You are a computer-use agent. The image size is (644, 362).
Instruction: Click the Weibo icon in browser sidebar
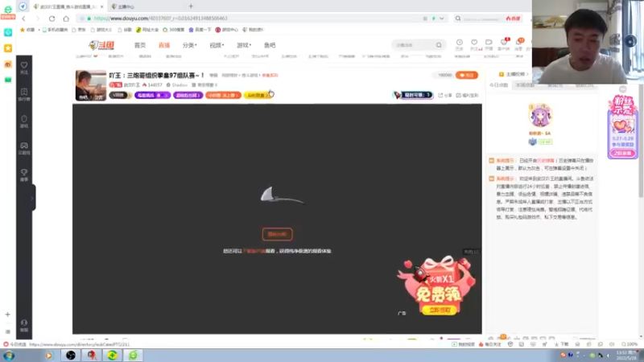(8, 64)
